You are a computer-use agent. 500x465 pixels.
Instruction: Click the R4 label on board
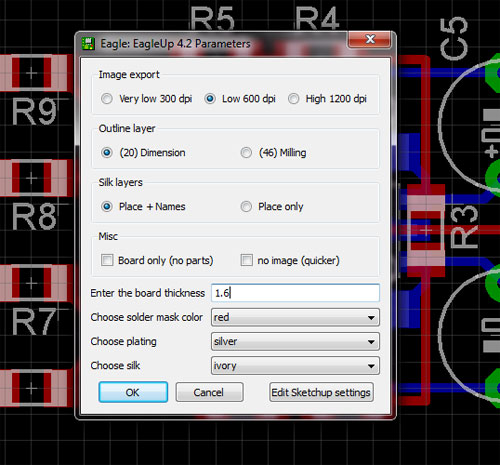coord(317,19)
